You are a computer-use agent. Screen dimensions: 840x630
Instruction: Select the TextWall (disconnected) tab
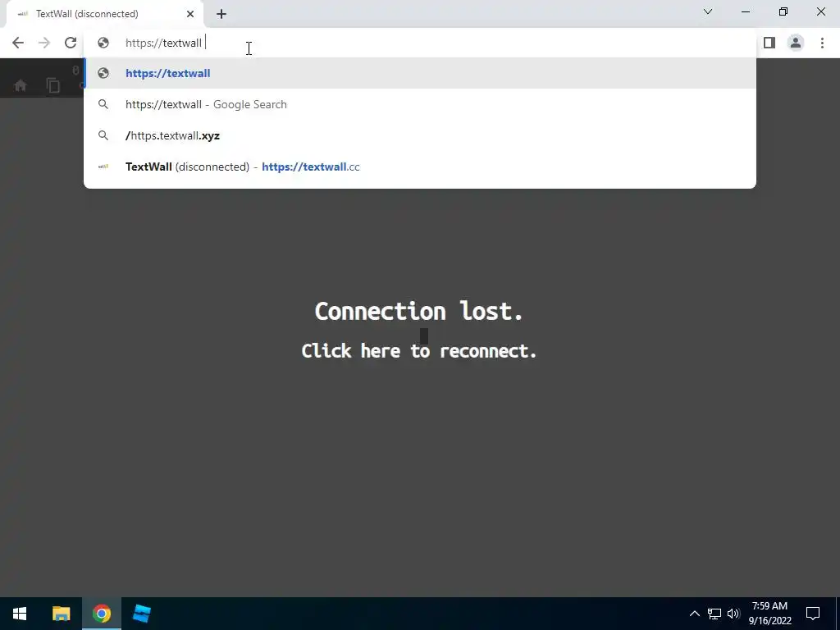(x=105, y=14)
